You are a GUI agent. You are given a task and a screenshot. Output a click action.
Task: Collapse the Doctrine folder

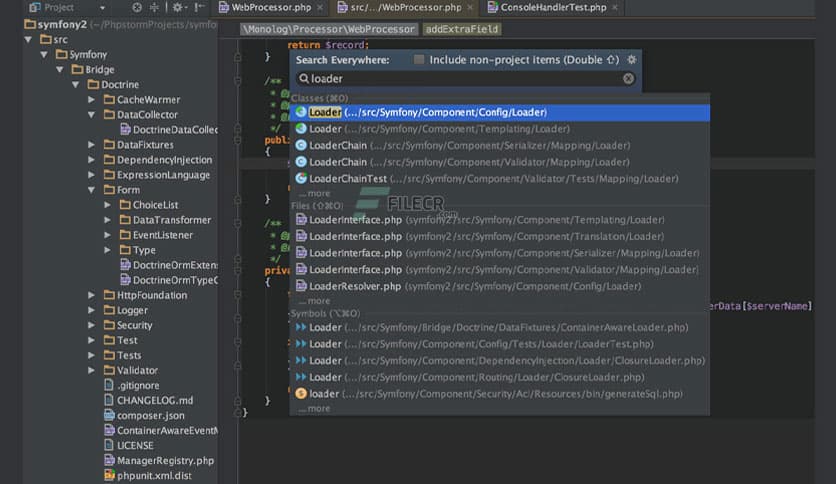click(76, 84)
